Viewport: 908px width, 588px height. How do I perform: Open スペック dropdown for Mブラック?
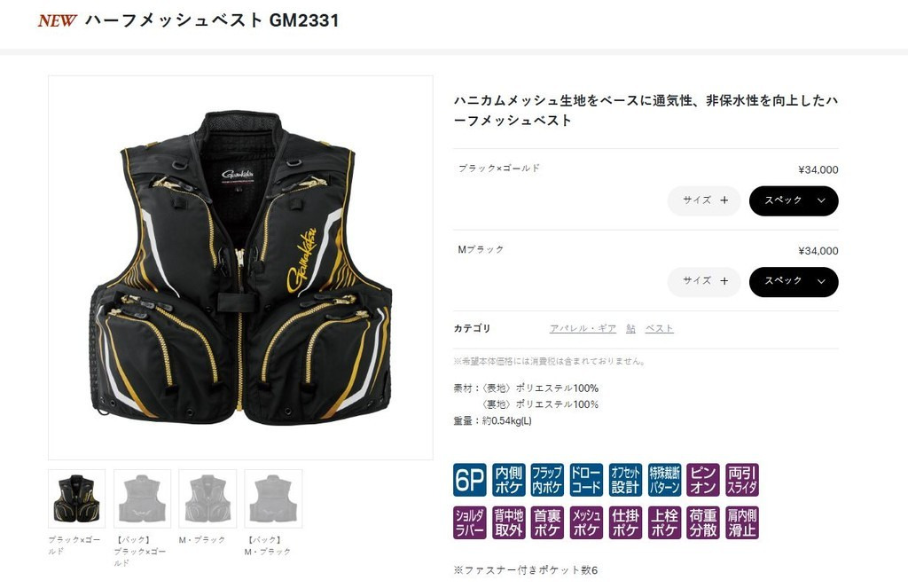[x=794, y=281]
